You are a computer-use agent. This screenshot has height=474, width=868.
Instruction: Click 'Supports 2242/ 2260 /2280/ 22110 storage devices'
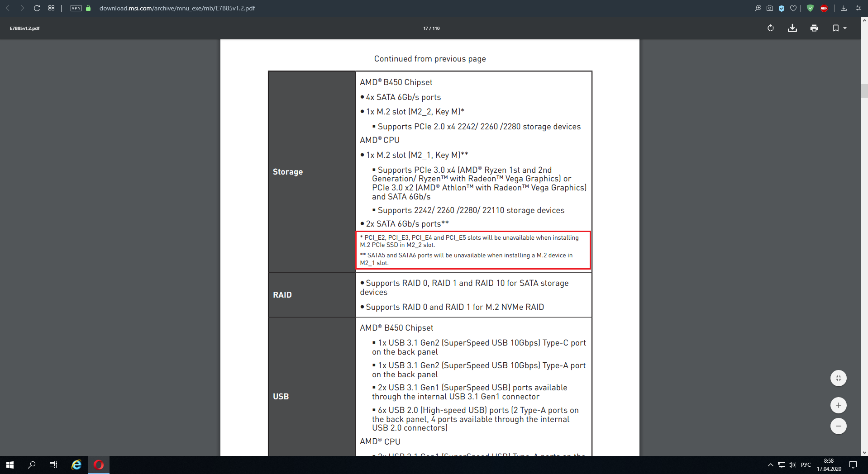pos(468,210)
